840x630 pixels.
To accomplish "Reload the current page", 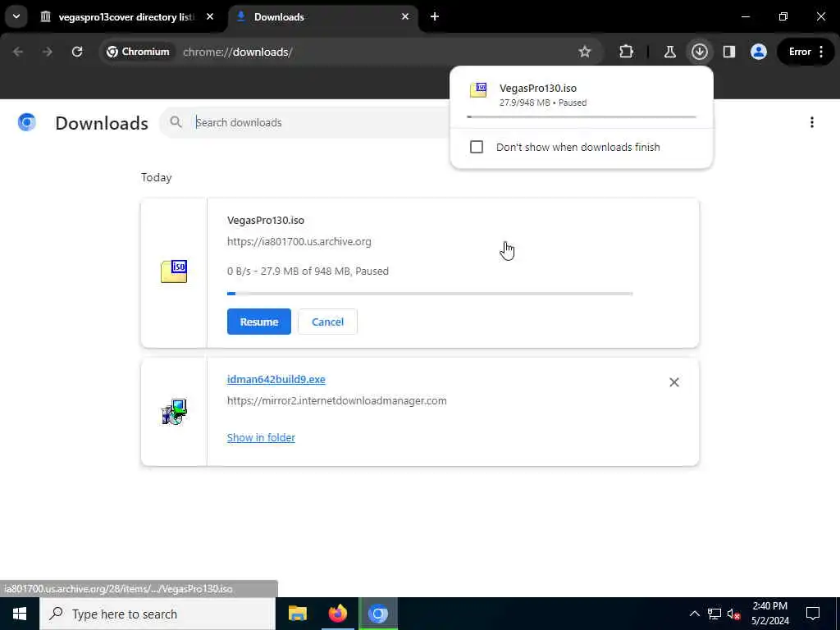I will point(77,52).
